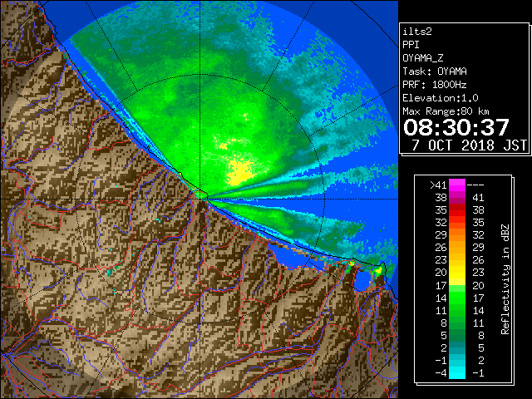Click the -4 legend label
Viewport: 532px width, 399px height.
441,373
